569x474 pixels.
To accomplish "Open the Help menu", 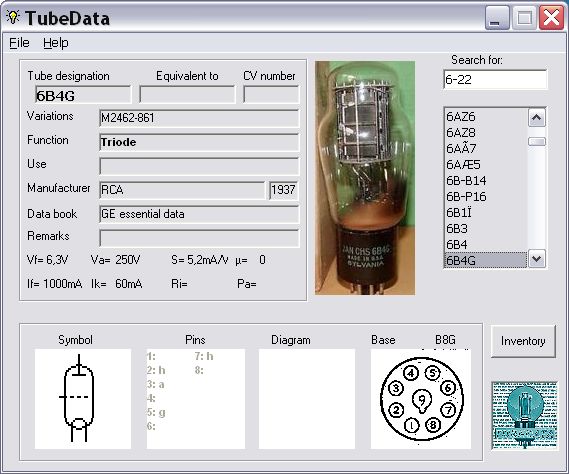I will point(56,43).
